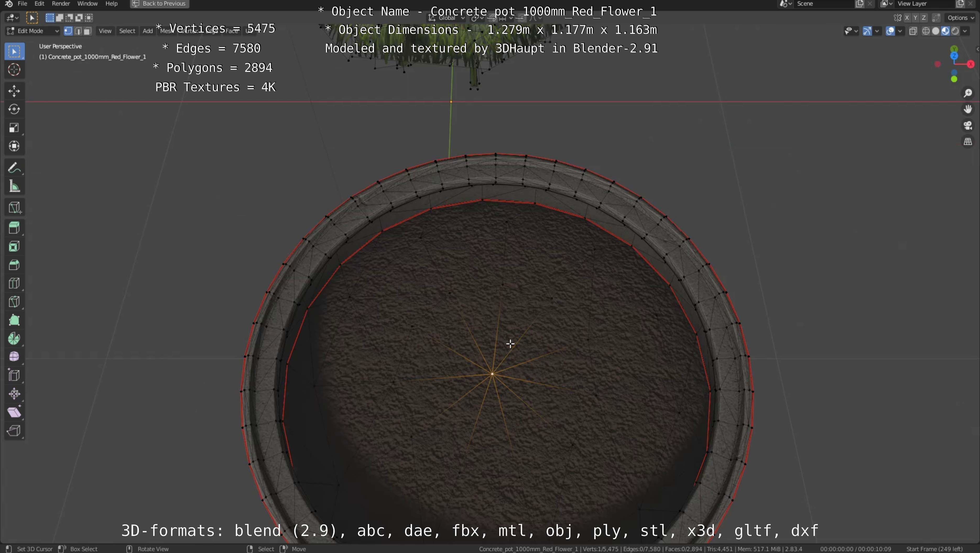The image size is (980, 553).
Task: Toggle viewport overlays
Action: 890,31
